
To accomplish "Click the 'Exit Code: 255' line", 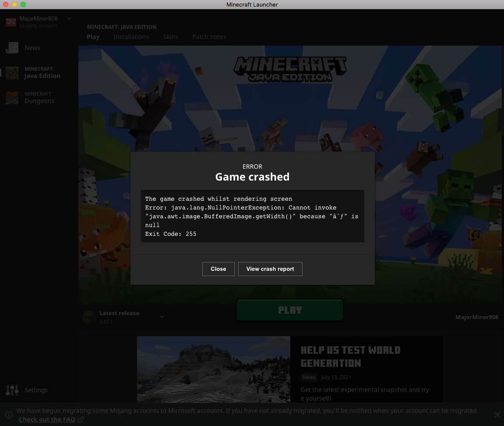I will coord(171,234).
